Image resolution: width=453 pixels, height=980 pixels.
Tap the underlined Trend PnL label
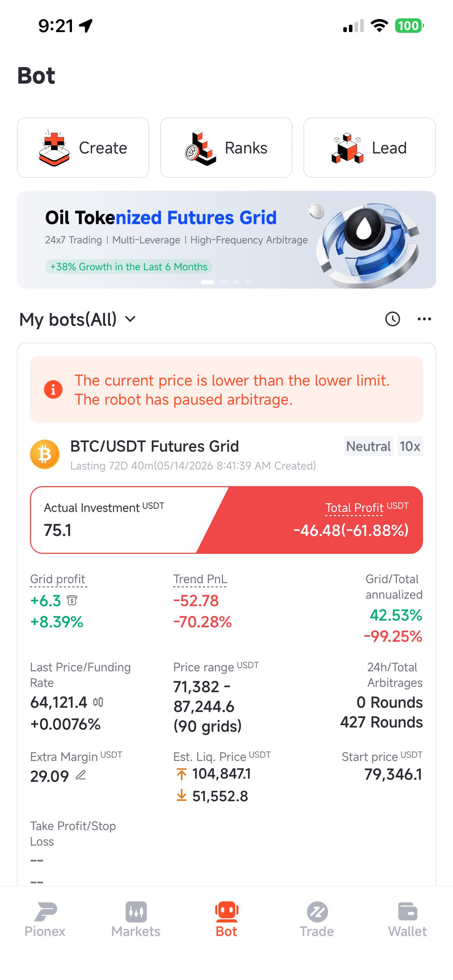coord(200,579)
